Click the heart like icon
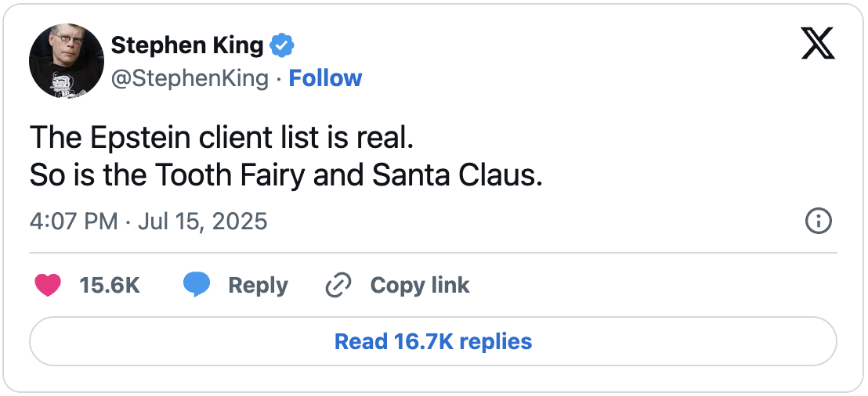 pos(49,286)
